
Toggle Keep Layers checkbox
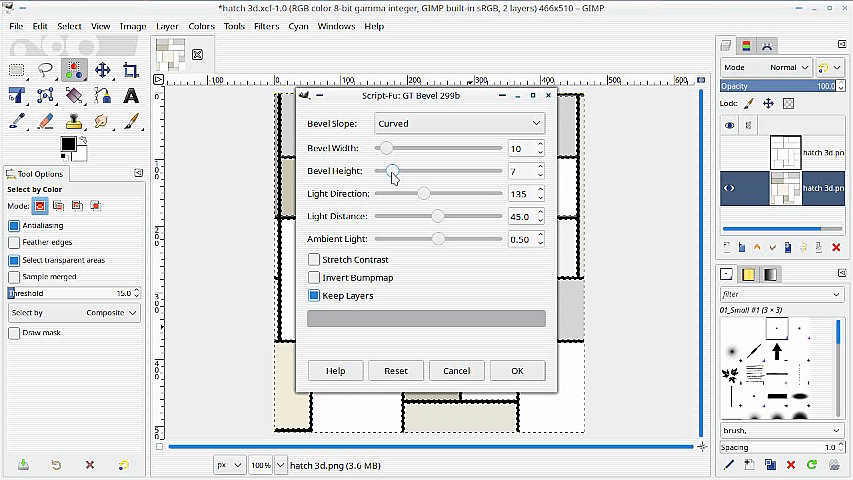click(x=314, y=296)
